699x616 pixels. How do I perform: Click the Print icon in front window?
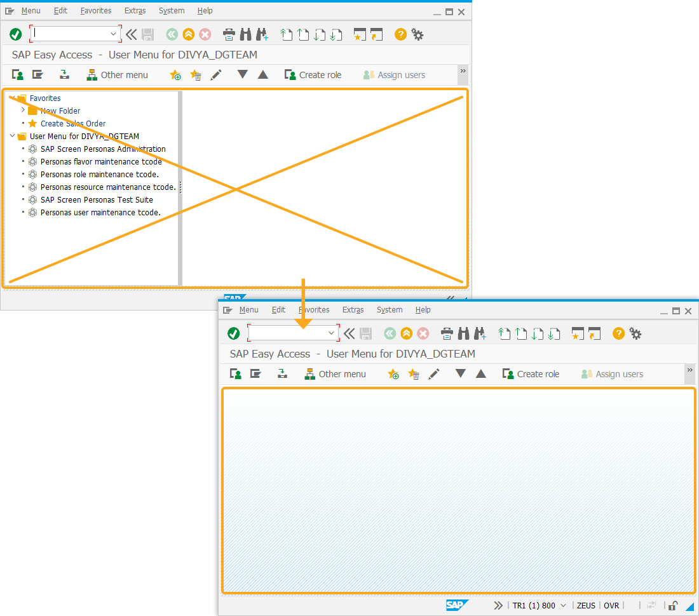tap(447, 333)
